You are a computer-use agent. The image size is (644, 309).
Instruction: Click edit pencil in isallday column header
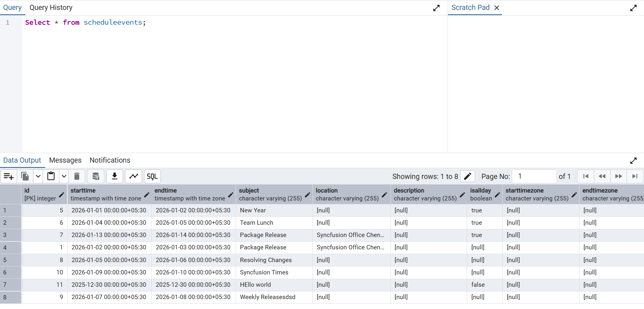(497, 195)
